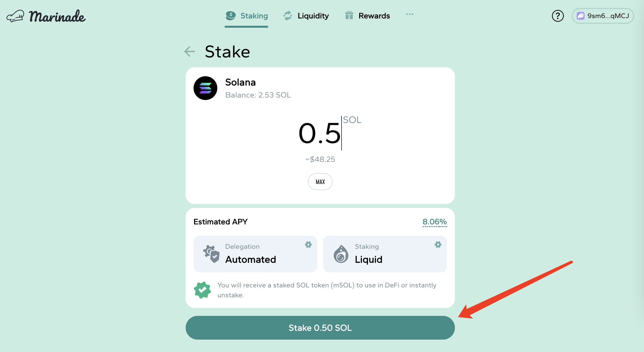Open Delegation settings gear icon
644x352 pixels.
click(308, 245)
